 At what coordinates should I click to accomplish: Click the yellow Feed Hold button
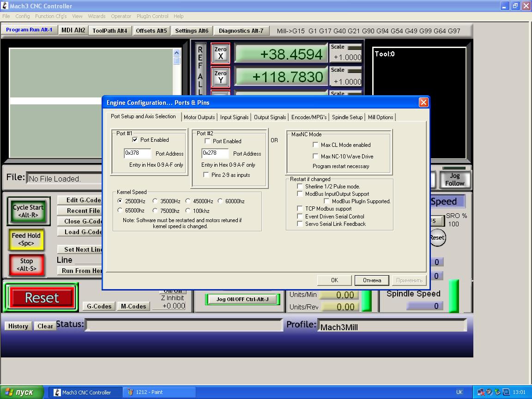point(26,239)
